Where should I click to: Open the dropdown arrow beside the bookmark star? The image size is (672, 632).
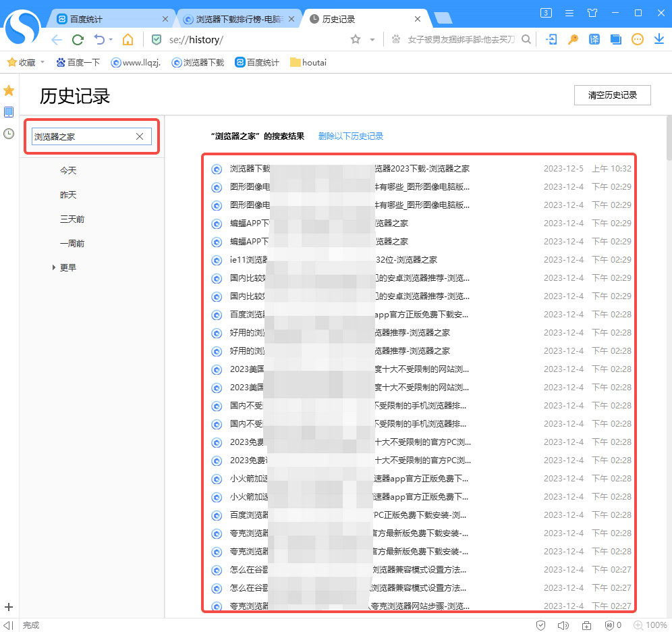[x=372, y=40]
